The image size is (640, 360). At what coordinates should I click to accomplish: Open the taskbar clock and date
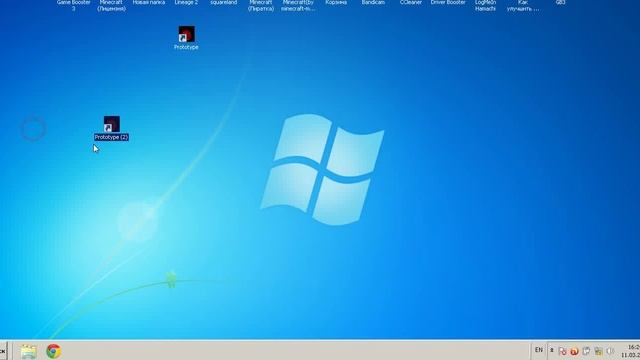pyautogui.click(x=631, y=351)
